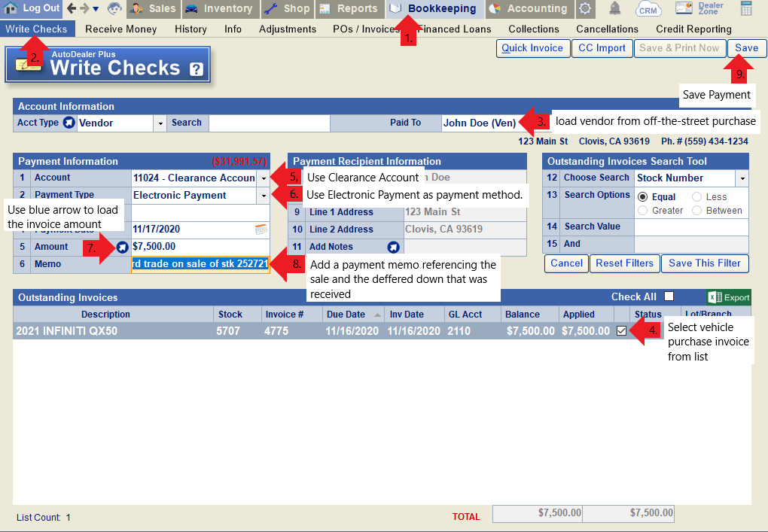The image size is (768, 532).
Task: Click into the Memo field
Action: point(200,264)
